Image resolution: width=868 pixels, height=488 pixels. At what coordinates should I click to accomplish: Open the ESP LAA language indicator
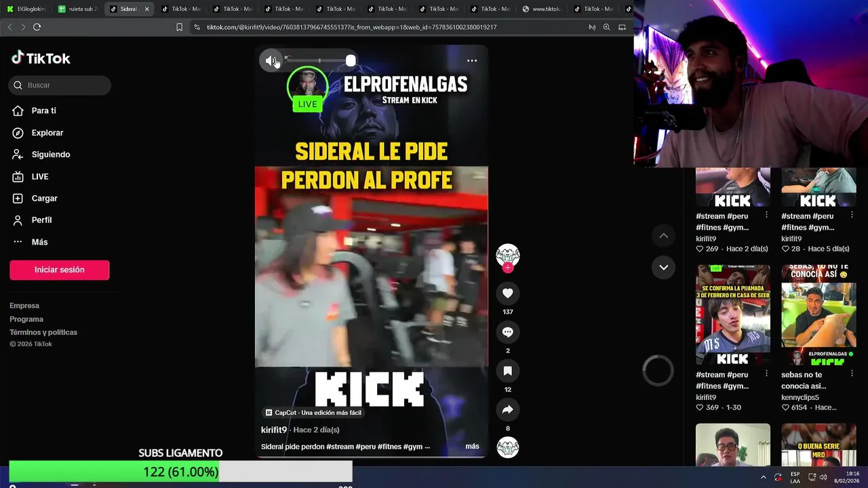tap(795, 477)
